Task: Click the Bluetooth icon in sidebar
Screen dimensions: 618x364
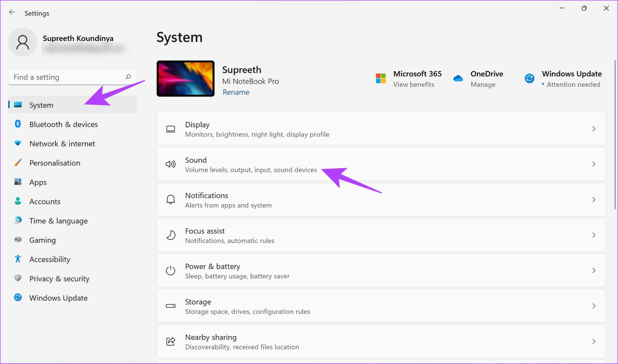Action: click(18, 124)
